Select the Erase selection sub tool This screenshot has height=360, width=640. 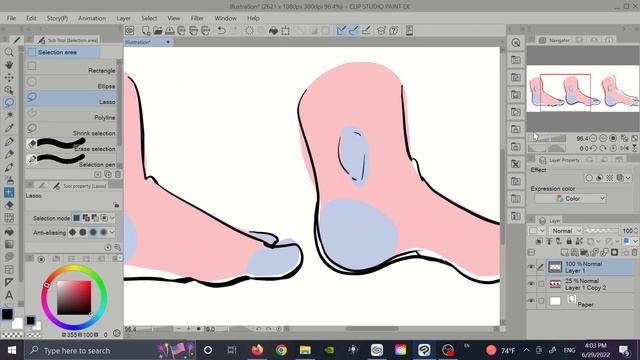71,146
